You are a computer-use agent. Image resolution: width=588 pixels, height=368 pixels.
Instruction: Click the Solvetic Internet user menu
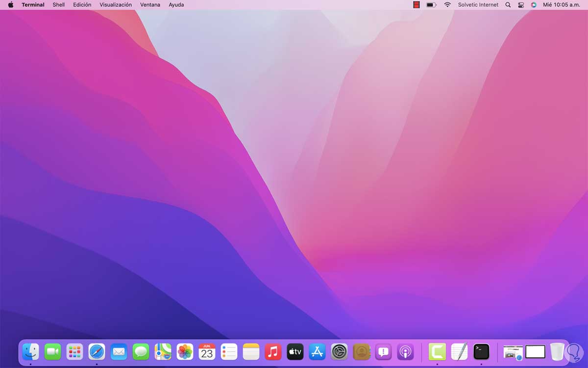click(x=478, y=4)
